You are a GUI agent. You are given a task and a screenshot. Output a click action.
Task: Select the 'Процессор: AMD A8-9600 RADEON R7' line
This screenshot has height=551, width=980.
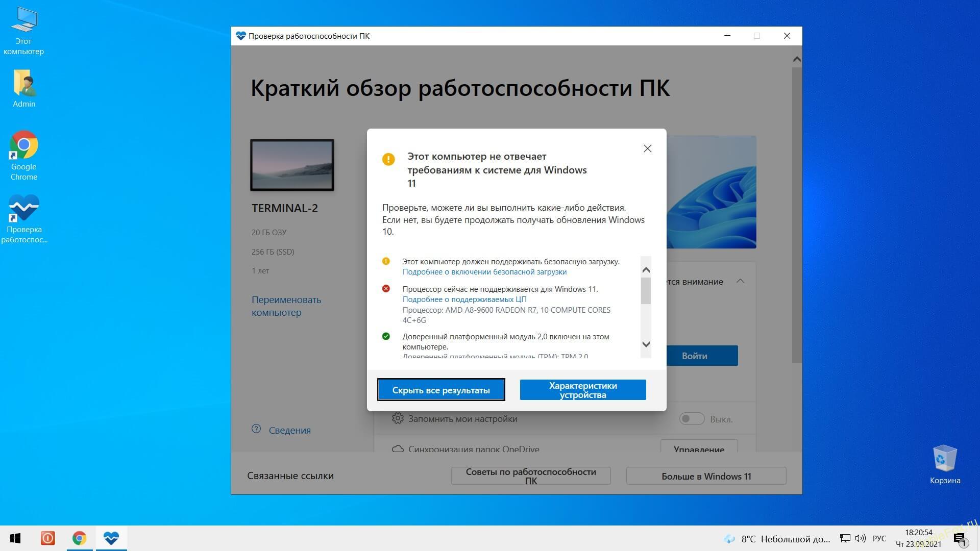(506, 315)
